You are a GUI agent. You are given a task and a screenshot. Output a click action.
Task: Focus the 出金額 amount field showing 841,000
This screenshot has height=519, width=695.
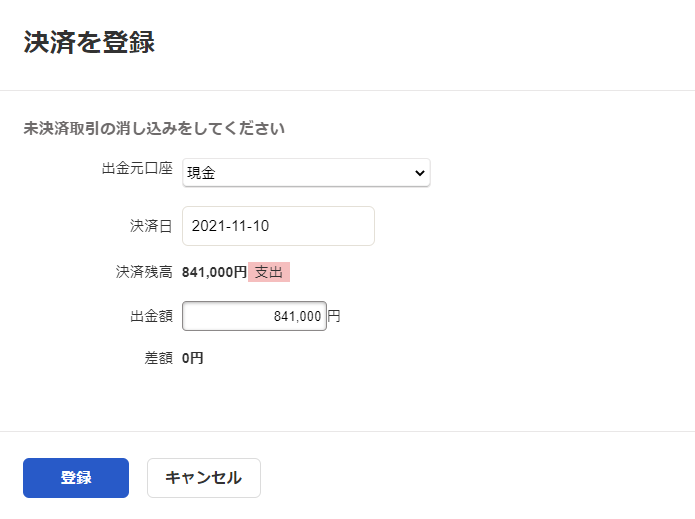pos(254,316)
